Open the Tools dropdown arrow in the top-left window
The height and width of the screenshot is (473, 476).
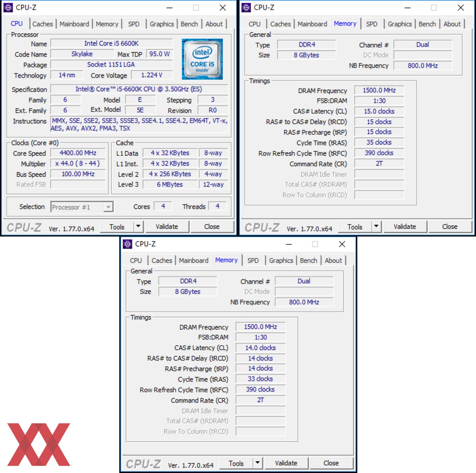tap(138, 227)
